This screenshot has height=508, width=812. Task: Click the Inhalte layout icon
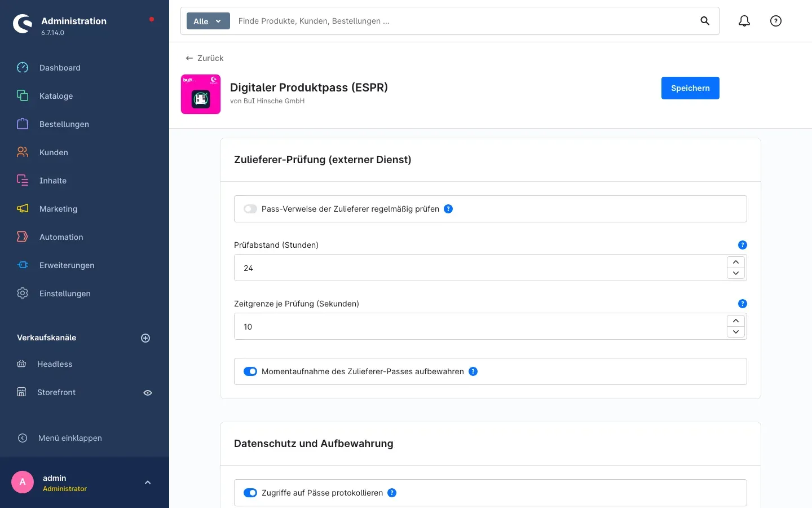(23, 181)
